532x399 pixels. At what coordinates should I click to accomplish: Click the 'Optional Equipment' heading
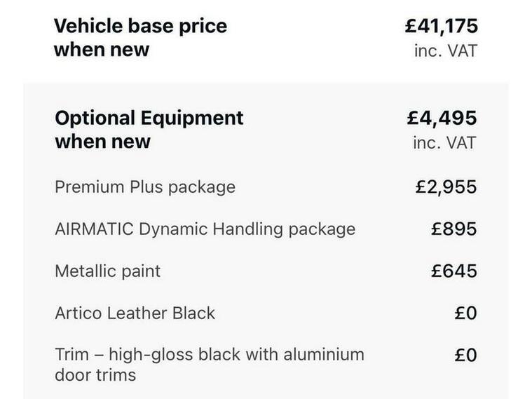click(x=149, y=118)
